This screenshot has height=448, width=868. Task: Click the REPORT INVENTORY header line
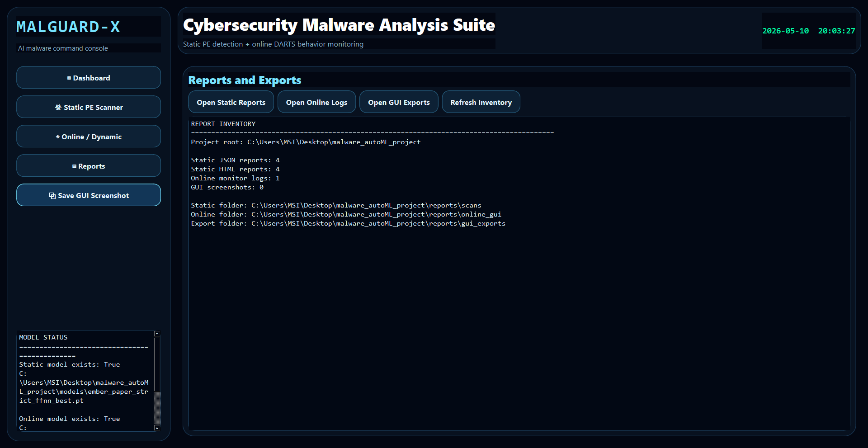coord(223,124)
